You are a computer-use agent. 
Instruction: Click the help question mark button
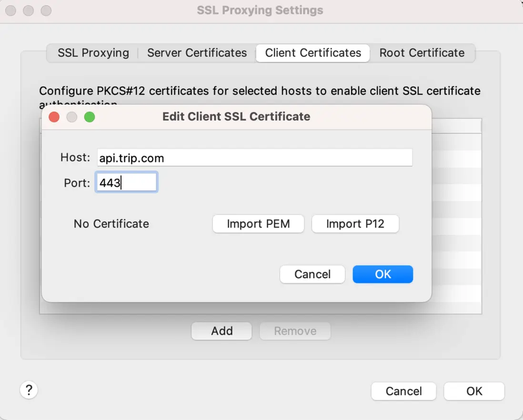pyautogui.click(x=29, y=390)
